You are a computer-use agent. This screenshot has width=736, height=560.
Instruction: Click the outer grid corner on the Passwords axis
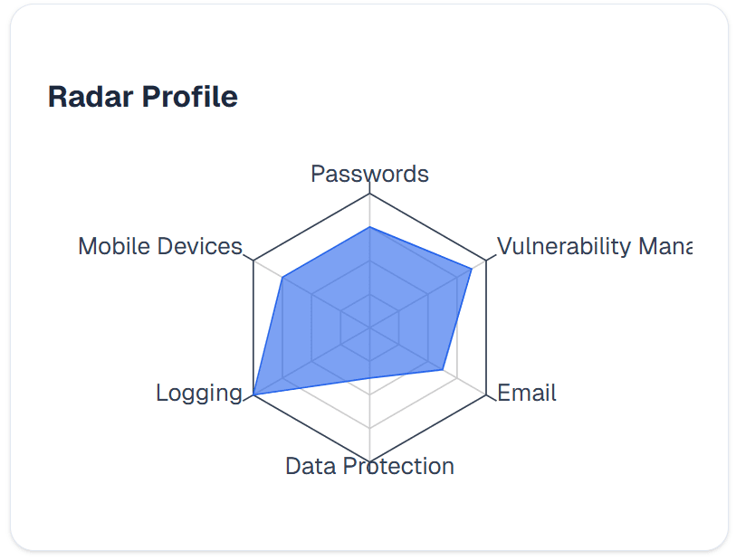pos(369,193)
